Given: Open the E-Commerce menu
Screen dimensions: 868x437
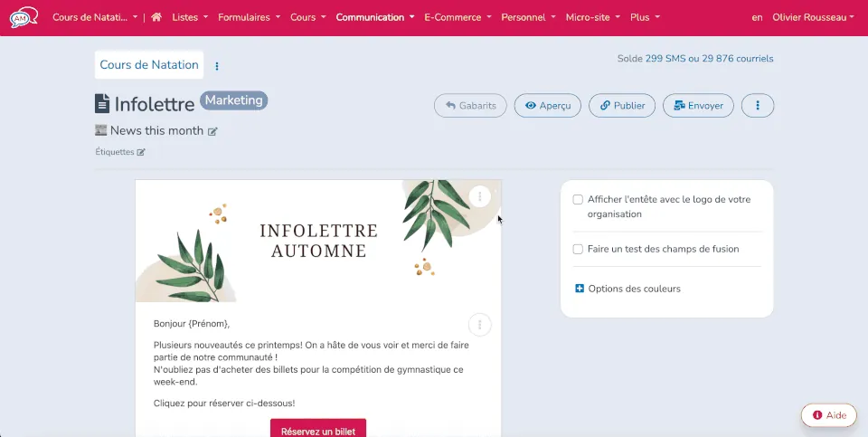Looking at the screenshot, I should pyautogui.click(x=458, y=17).
